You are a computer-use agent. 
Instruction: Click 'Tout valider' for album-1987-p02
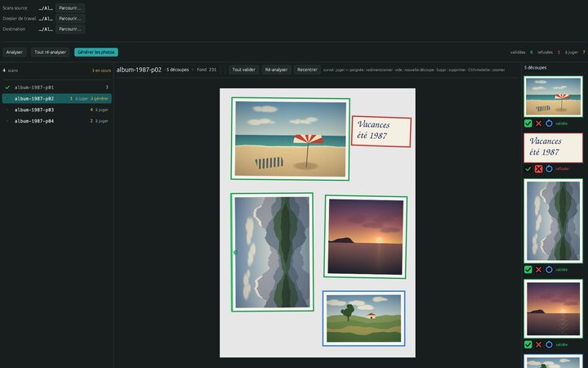[x=243, y=70]
